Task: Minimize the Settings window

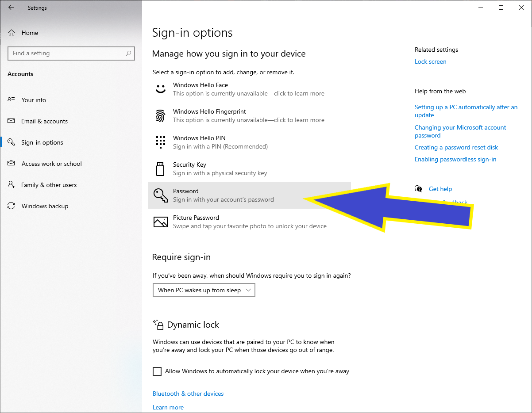Action: (x=481, y=8)
